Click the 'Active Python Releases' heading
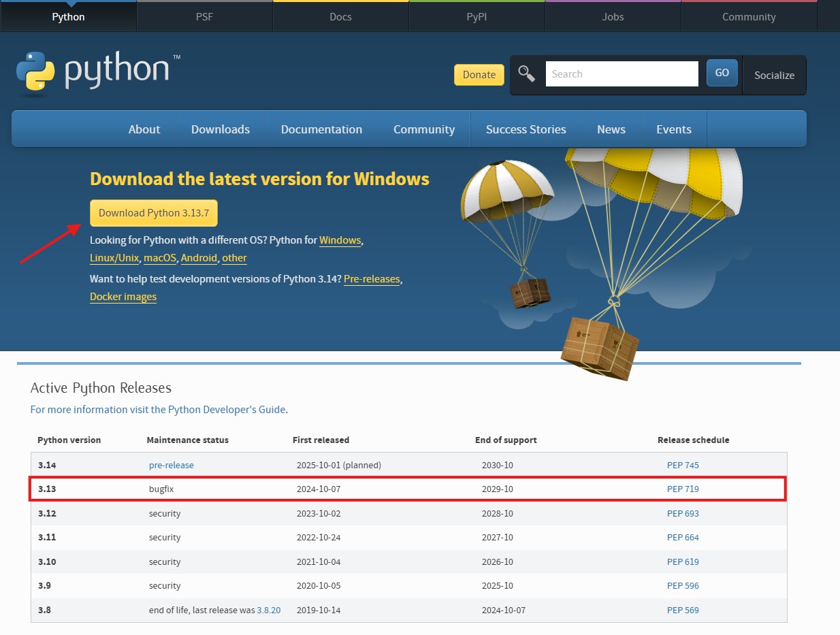This screenshot has width=840, height=635. [101, 388]
